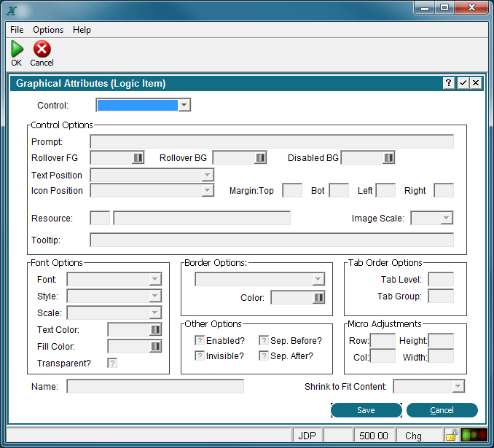Toggle the Sep. Before? checkbox
Image resolution: width=494 pixels, height=448 pixels.
click(264, 341)
